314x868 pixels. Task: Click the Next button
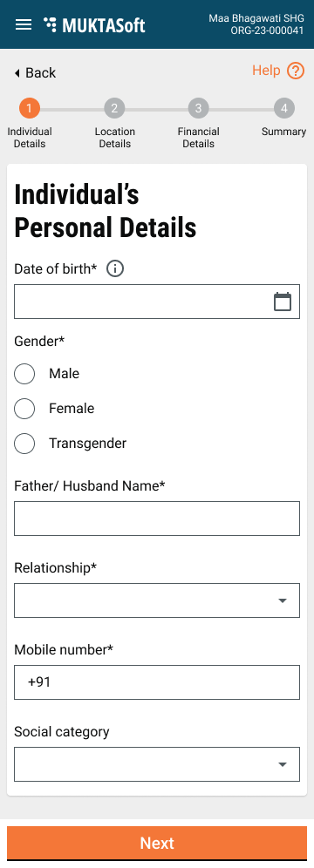[157, 843]
